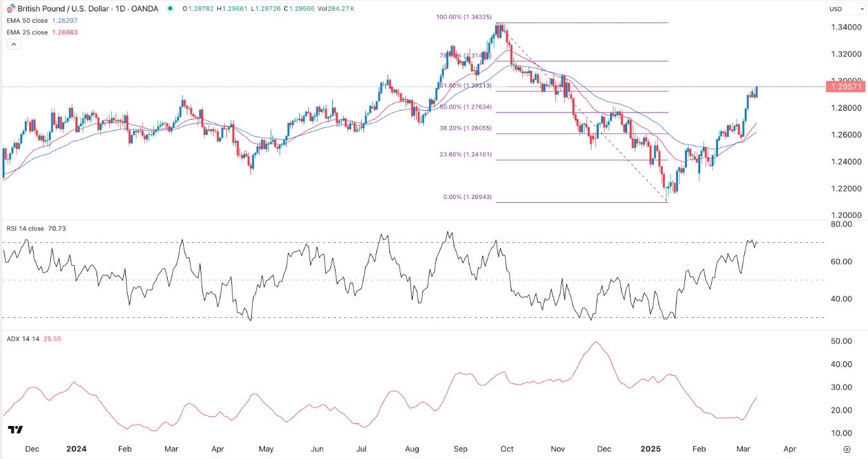Viewport: 868px width, 459px height.
Task: Click the TradingView logo on chart
Action: click(x=17, y=430)
